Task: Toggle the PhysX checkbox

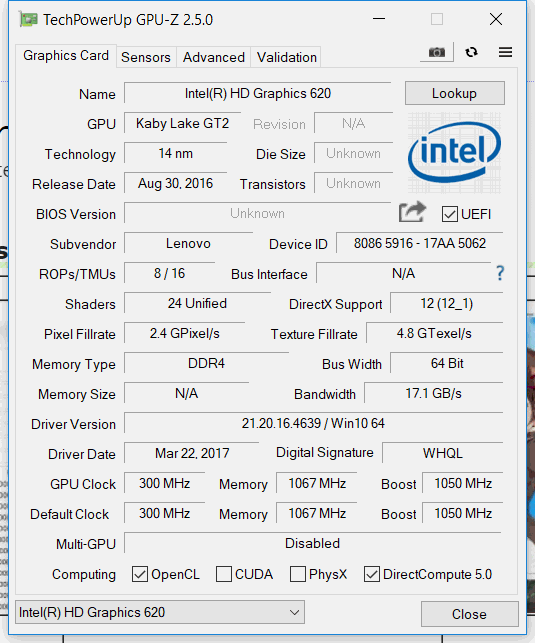Action: point(297,574)
